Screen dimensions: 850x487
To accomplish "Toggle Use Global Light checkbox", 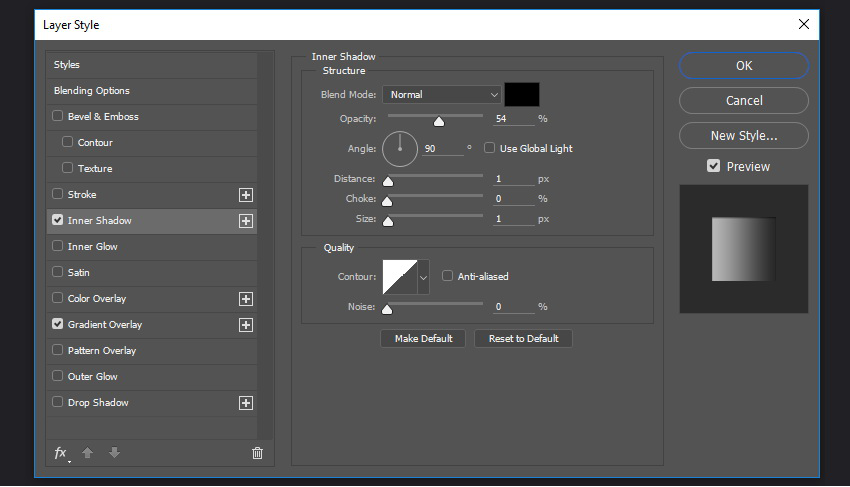I will [x=490, y=148].
